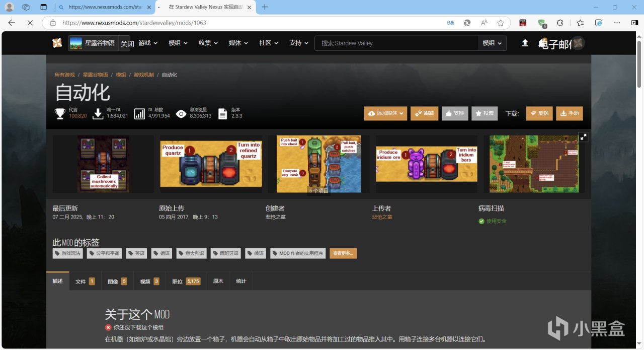Expand the 社区 navigation dropdown
This screenshot has width=644, height=350.
coord(269,43)
